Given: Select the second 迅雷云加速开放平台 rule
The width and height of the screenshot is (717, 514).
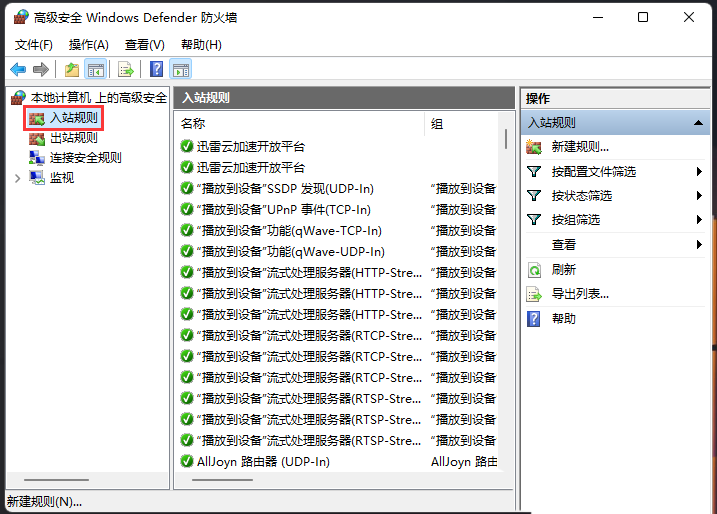Looking at the screenshot, I should pyautogui.click(x=251, y=167).
